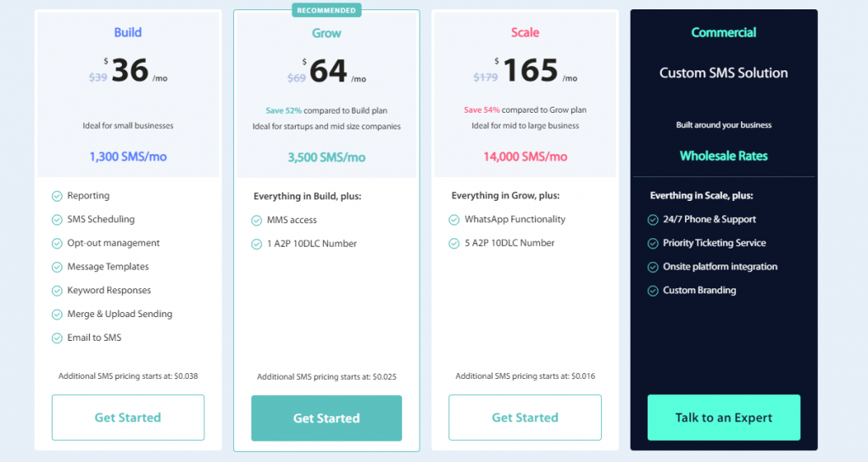This screenshot has height=462, width=868.
Task: Click the checkmark next to Custom Branding
Action: (x=653, y=291)
